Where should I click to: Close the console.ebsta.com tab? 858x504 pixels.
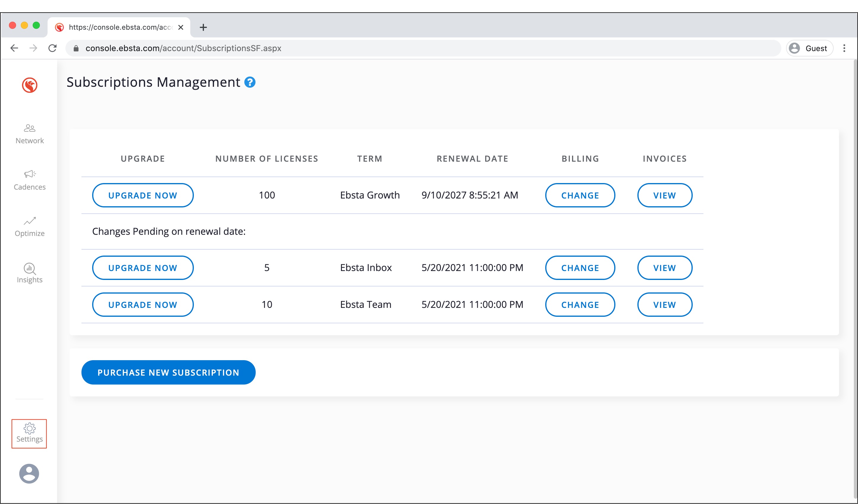tap(181, 27)
